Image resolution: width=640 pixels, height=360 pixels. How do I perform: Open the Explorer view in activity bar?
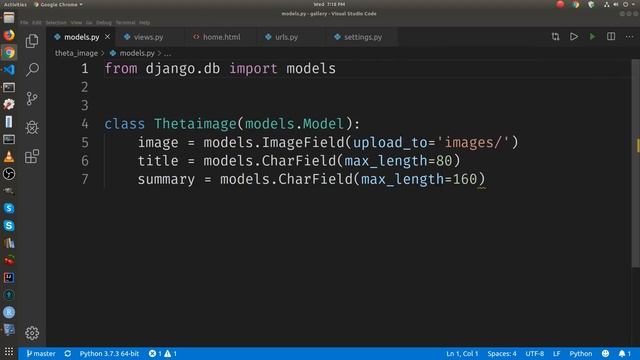pyautogui.click(x=32, y=41)
